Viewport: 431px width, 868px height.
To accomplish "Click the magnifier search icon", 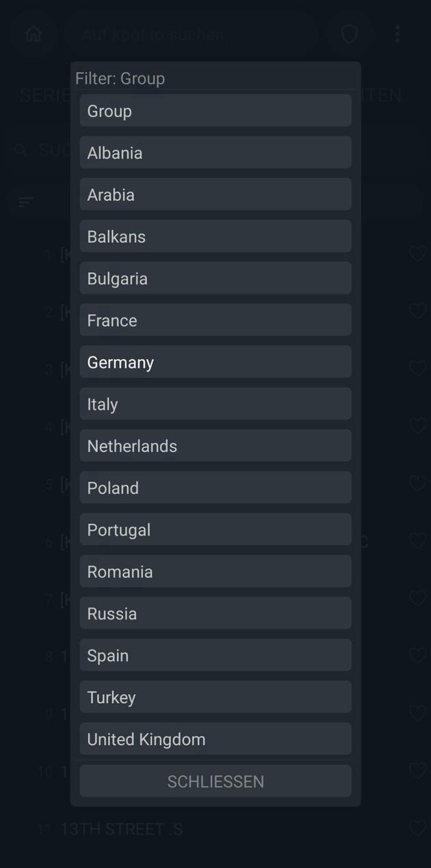I will 21,150.
